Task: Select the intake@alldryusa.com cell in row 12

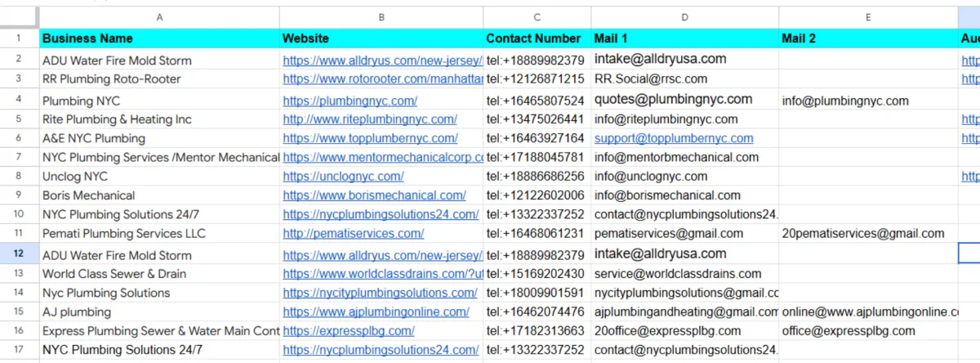Action: [685, 254]
